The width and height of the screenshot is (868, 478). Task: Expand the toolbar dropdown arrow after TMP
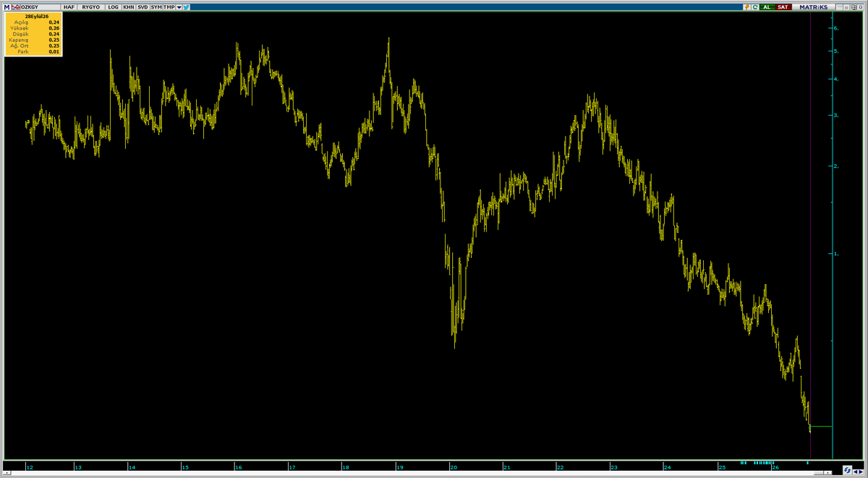[178, 7]
